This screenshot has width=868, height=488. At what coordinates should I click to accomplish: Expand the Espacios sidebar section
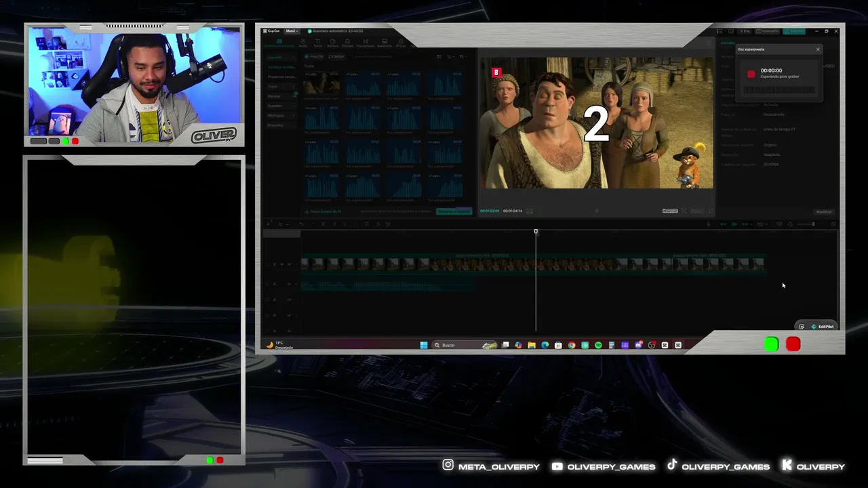coord(280,106)
